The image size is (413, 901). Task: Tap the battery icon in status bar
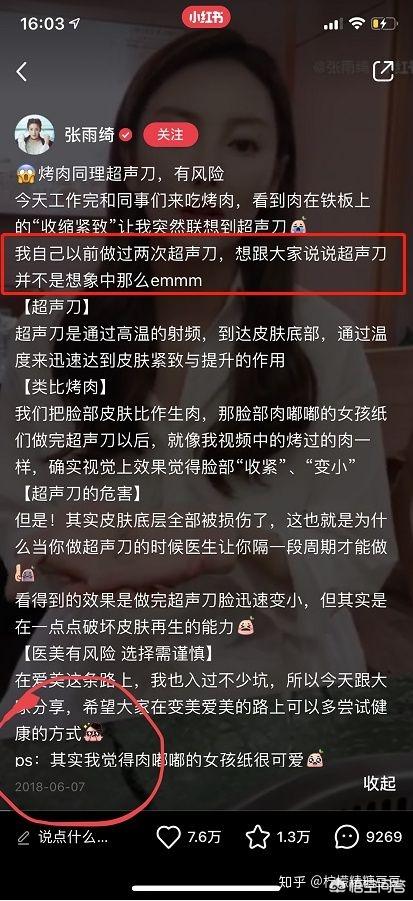pyautogui.click(x=383, y=24)
